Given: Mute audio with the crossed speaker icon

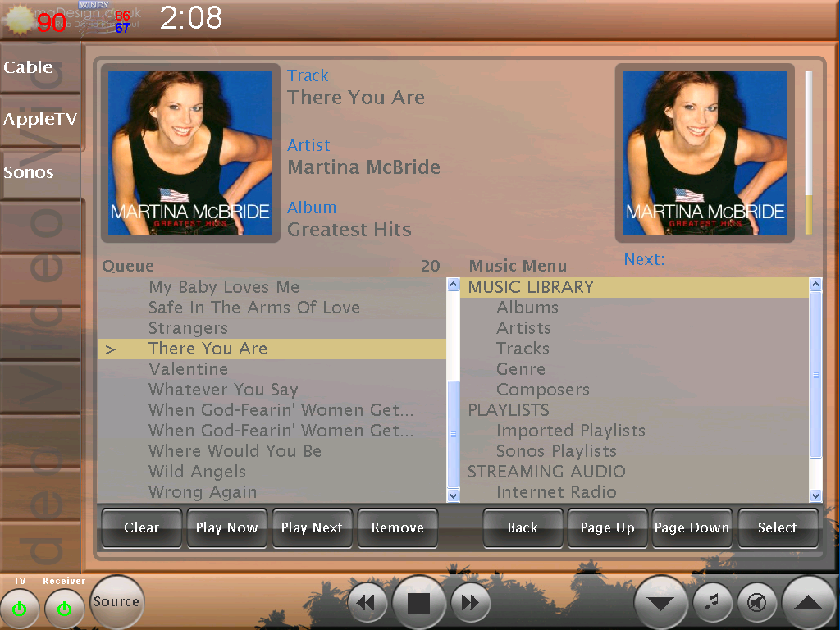Looking at the screenshot, I should (756, 603).
